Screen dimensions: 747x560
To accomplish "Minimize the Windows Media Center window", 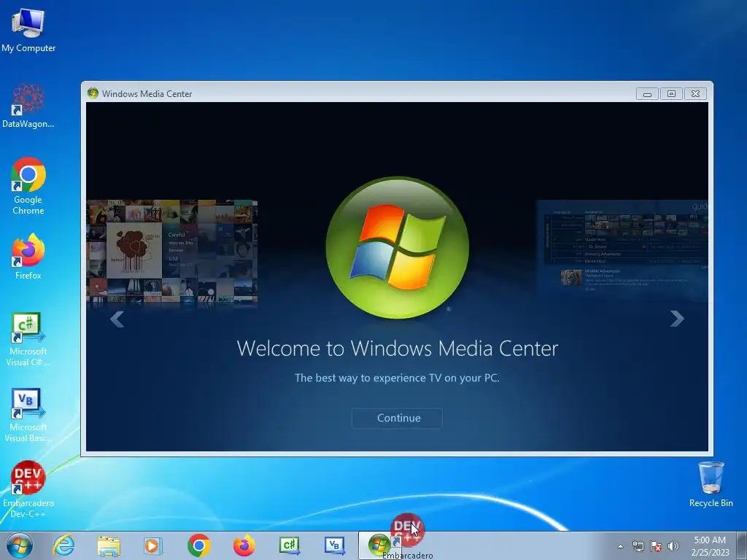I will [x=648, y=94].
